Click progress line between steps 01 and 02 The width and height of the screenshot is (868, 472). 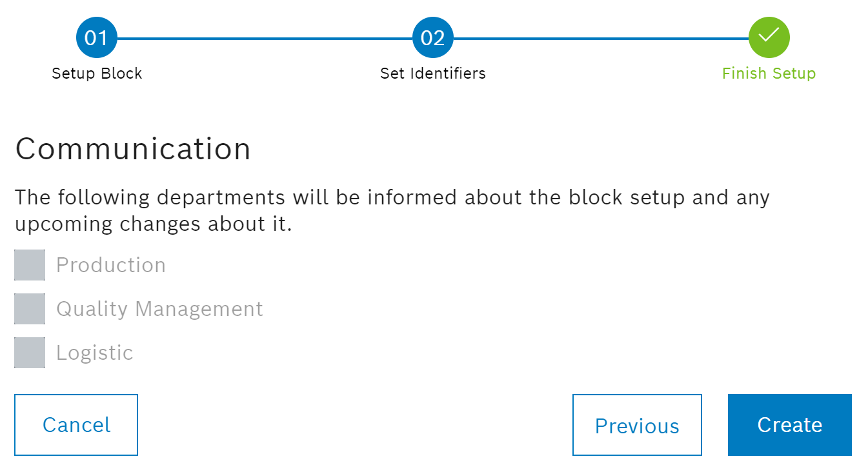point(265,38)
